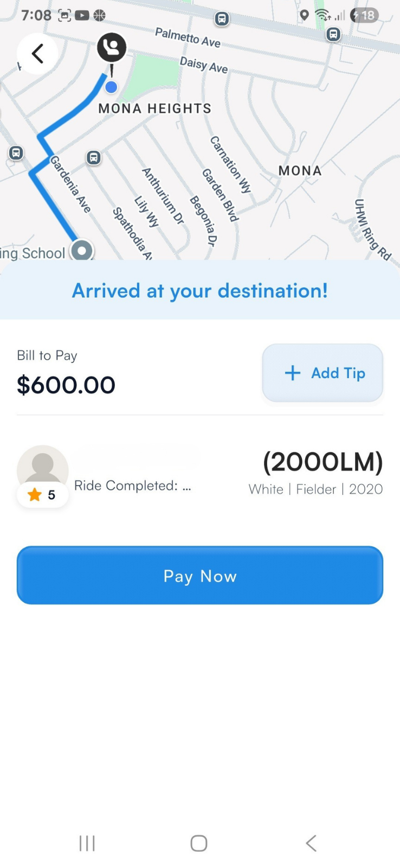This screenshot has width=400, height=868.
Task: Tap the Arrived at your destination banner
Action: (x=200, y=291)
